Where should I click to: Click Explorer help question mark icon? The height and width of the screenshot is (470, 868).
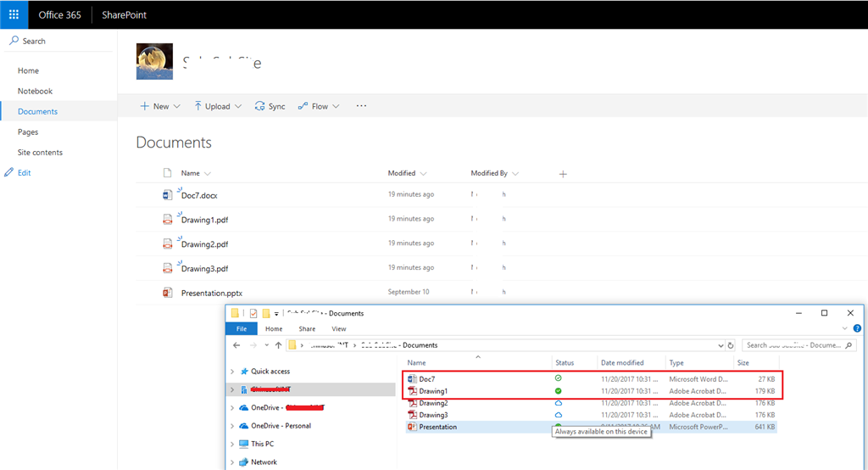pos(857,328)
